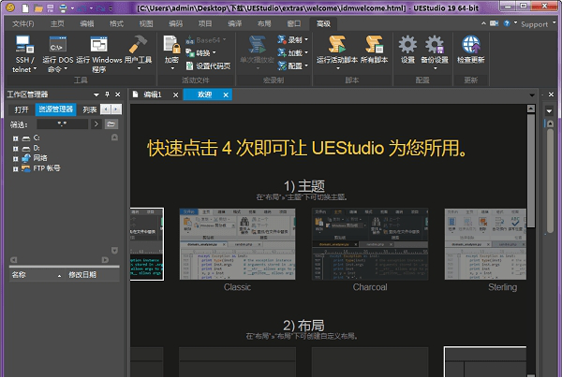Click the blue help question mark icon
Viewport: 562px width, 392px height.
[x=507, y=23]
